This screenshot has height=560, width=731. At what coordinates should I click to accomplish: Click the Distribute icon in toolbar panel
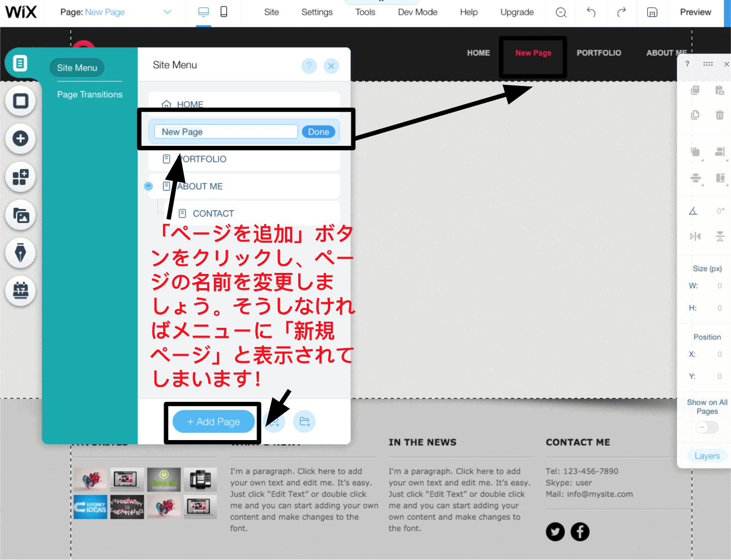point(695,178)
